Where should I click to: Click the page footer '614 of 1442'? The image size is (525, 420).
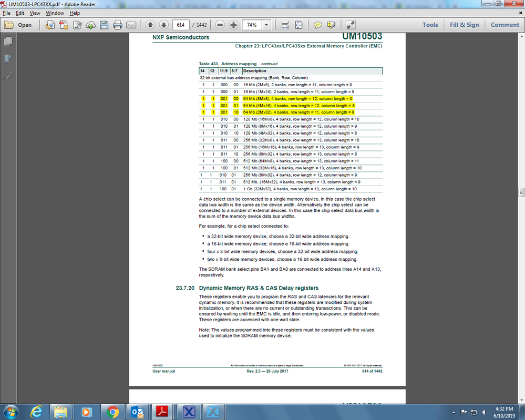372,371
